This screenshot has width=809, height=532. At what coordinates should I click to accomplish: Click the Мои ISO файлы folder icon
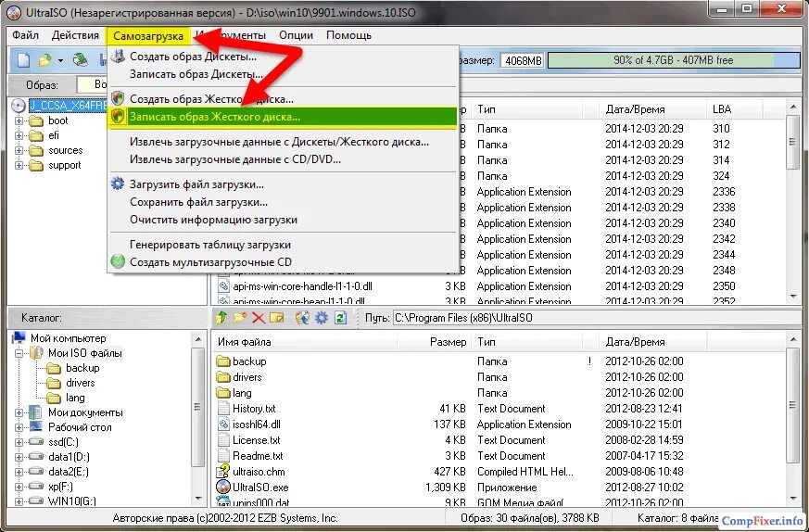[37, 353]
